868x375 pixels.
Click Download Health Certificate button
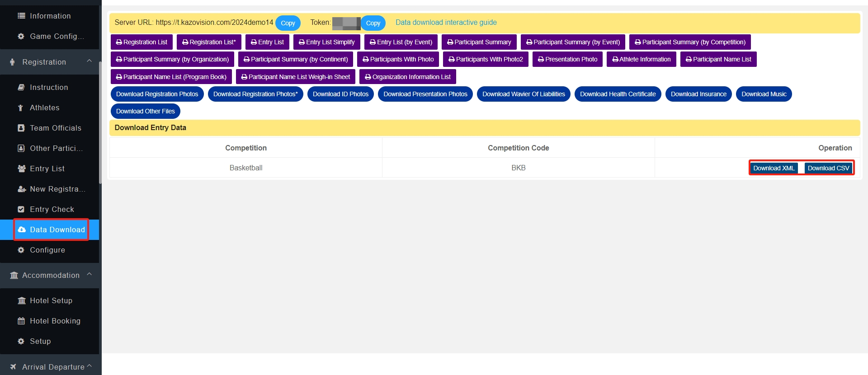[618, 94]
